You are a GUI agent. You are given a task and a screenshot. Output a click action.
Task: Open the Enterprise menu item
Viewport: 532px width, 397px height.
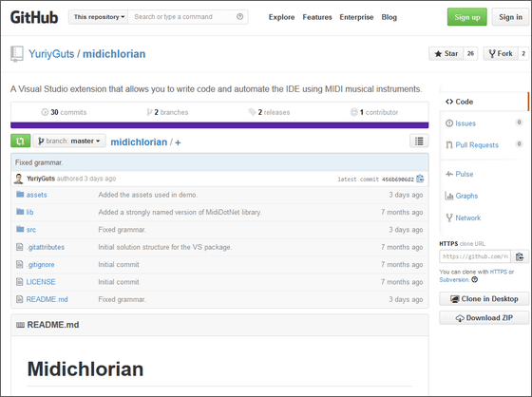(356, 17)
